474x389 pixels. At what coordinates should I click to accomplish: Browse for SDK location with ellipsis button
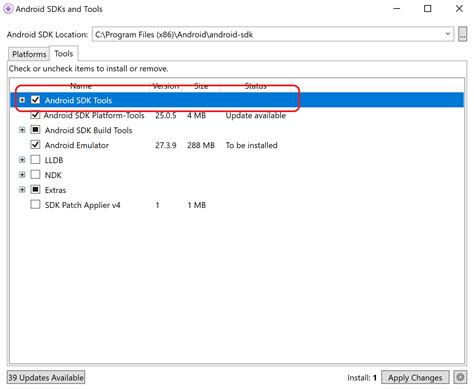pos(462,34)
